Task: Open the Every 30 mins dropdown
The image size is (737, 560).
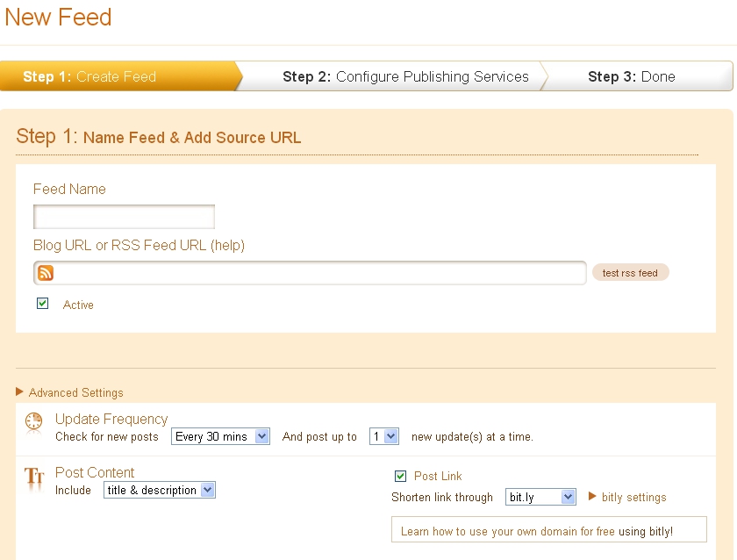Action: [220, 436]
